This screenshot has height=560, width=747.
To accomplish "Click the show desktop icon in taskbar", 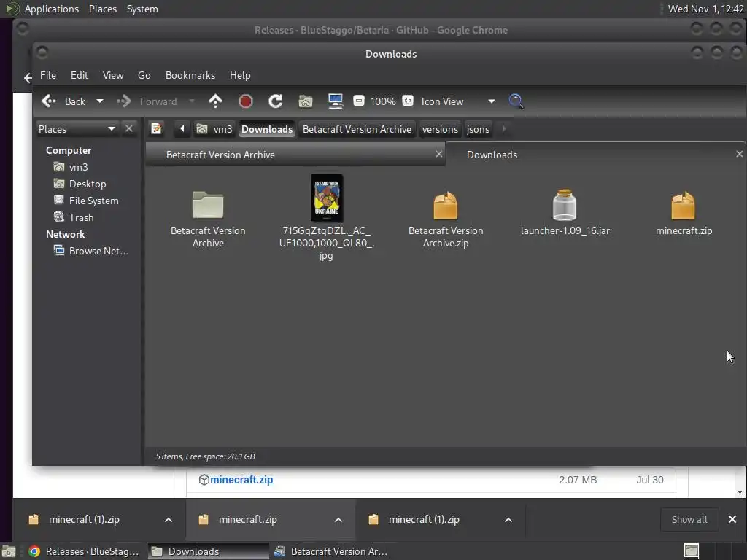I will click(9, 551).
